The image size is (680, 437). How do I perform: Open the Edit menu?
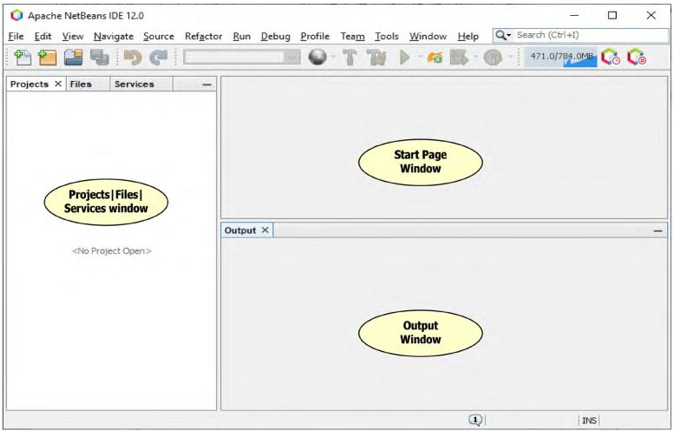(43, 36)
